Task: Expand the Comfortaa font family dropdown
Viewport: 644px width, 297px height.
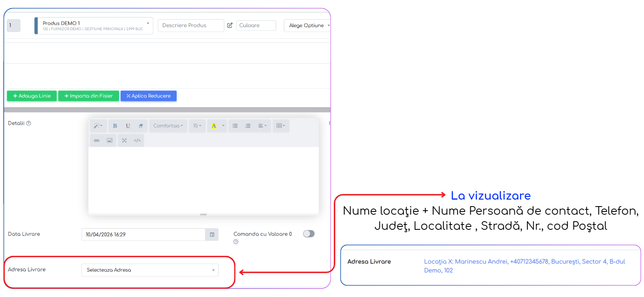Action: point(168,126)
